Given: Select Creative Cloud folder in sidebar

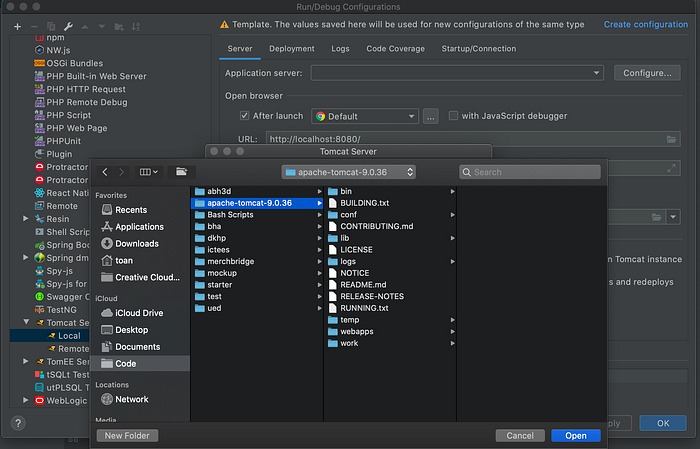Looking at the screenshot, I should (x=140, y=277).
